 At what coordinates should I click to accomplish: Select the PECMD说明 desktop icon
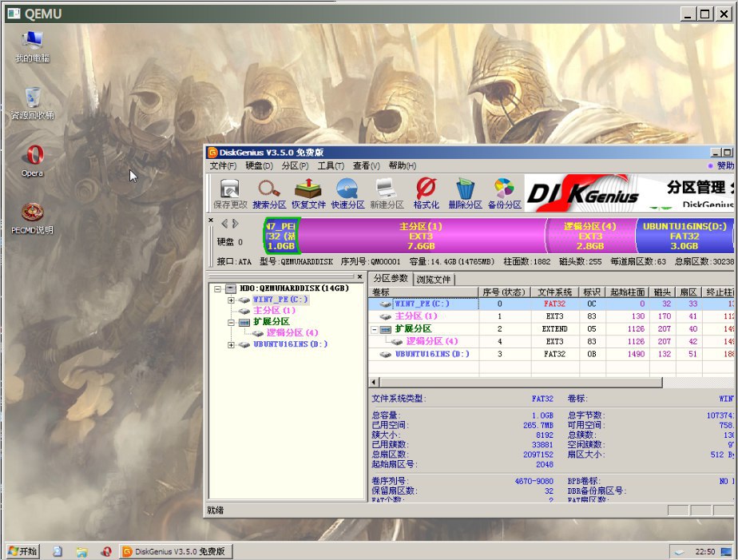[32, 218]
